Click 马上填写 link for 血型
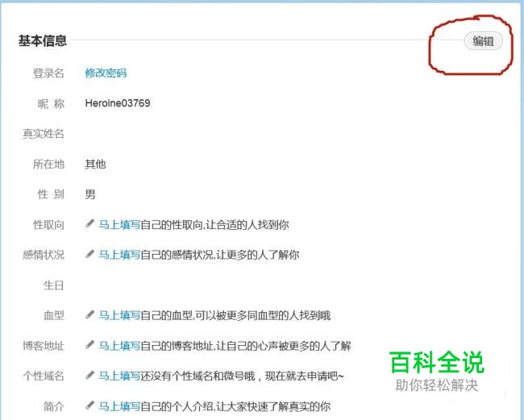 119,315
